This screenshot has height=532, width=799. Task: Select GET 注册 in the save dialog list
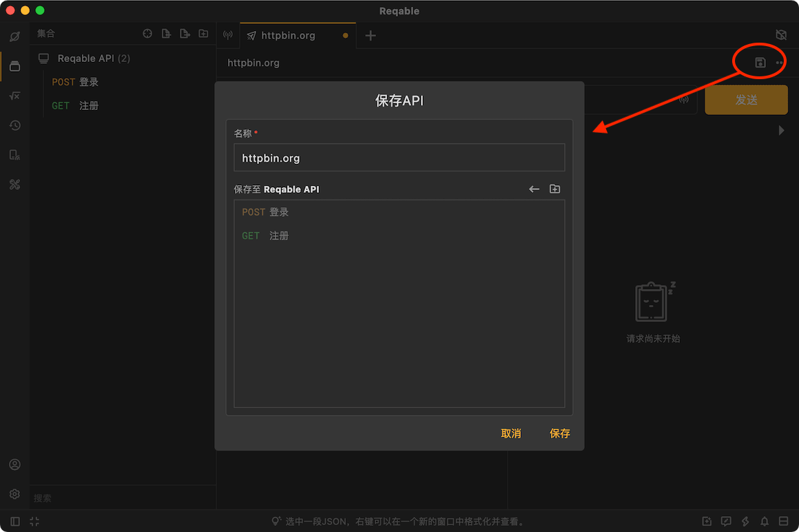click(x=399, y=235)
